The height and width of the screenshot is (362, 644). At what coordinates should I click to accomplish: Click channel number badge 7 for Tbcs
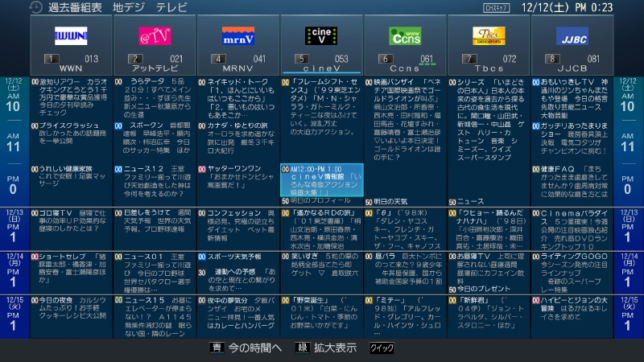coord(469,59)
